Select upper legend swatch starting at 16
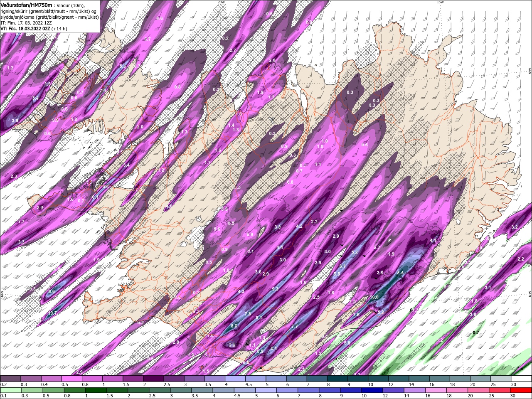Viewport: 532px width, 399px height. (439, 379)
